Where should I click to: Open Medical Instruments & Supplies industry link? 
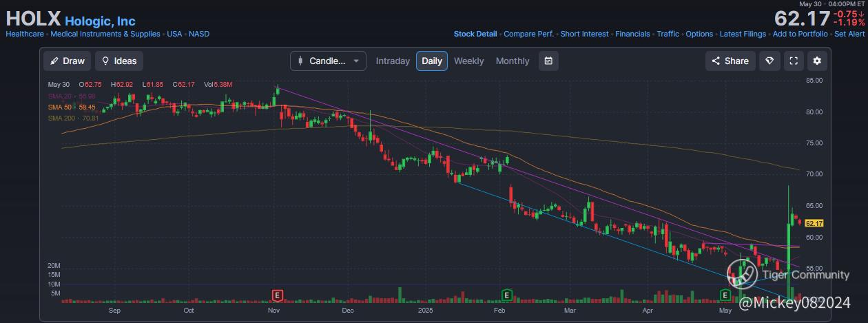click(x=105, y=34)
